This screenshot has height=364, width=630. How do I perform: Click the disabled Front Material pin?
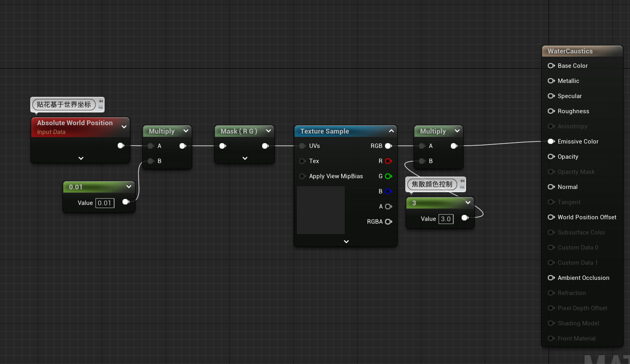[x=551, y=338]
